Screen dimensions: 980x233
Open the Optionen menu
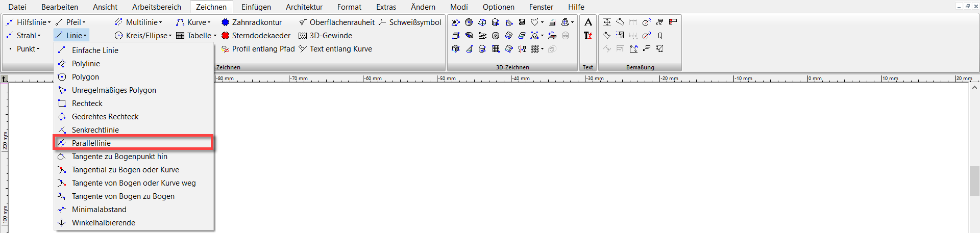499,7
